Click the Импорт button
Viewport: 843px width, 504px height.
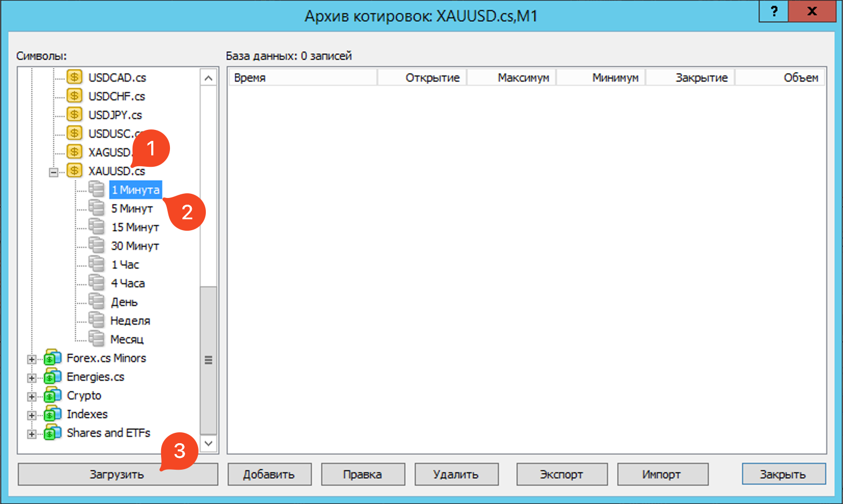tap(662, 474)
